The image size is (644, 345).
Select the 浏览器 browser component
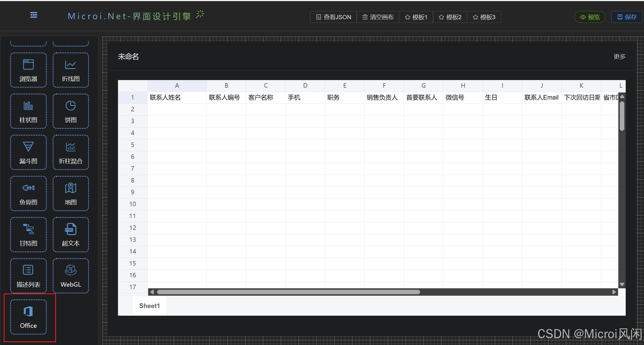[x=28, y=70]
